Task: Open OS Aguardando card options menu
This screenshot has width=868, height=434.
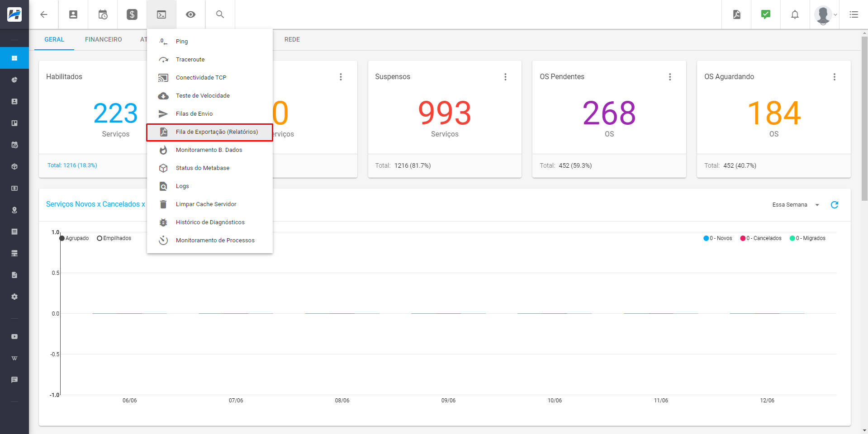Action: [x=835, y=77]
